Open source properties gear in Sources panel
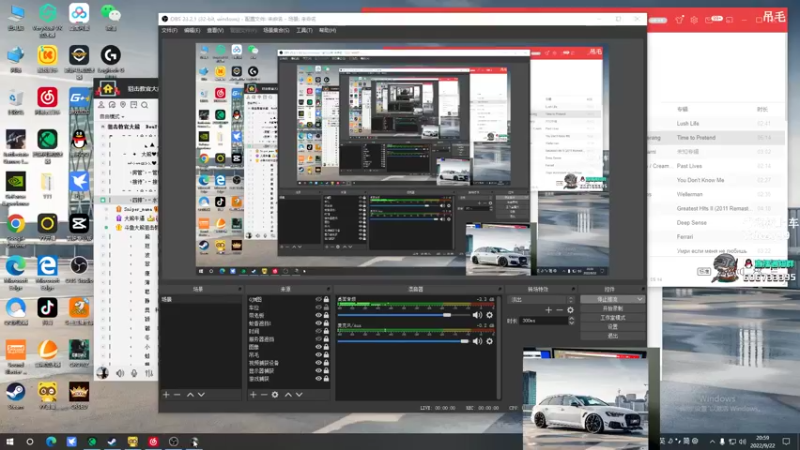This screenshot has height=450, width=800. coord(275,394)
